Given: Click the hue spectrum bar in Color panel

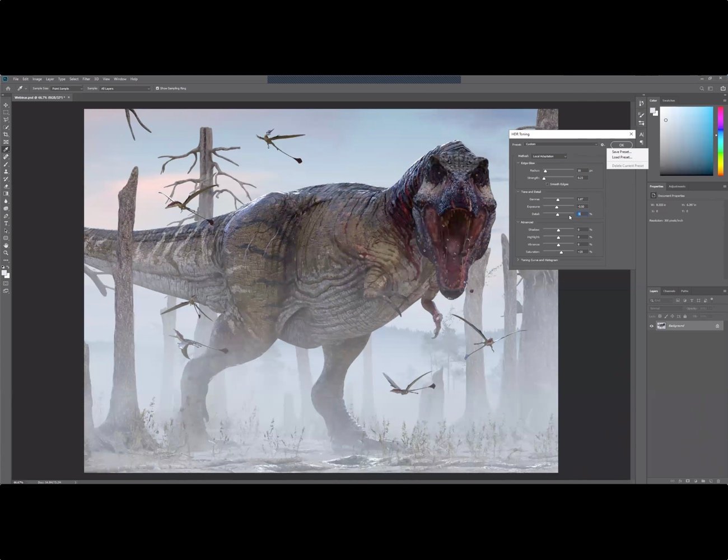Looking at the screenshot, I should coord(720,141).
